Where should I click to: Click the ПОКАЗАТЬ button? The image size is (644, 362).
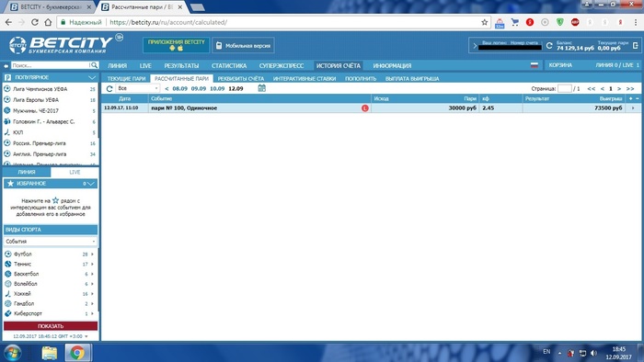click(x=51, y=326)
